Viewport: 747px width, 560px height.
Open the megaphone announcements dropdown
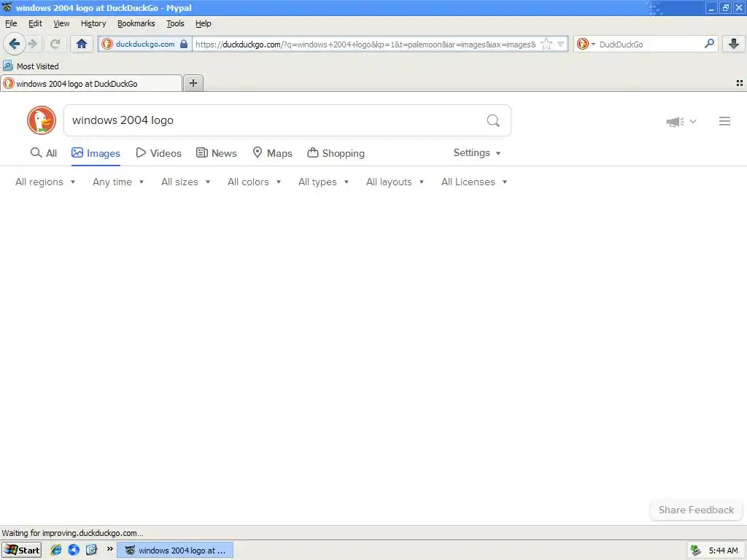click(x=681, y=122)
